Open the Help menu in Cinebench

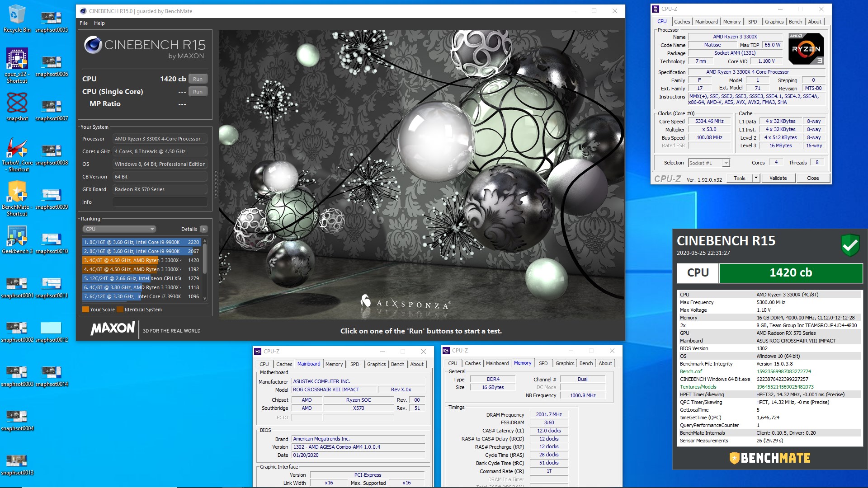pyautogui.click(x=99, y=23)
